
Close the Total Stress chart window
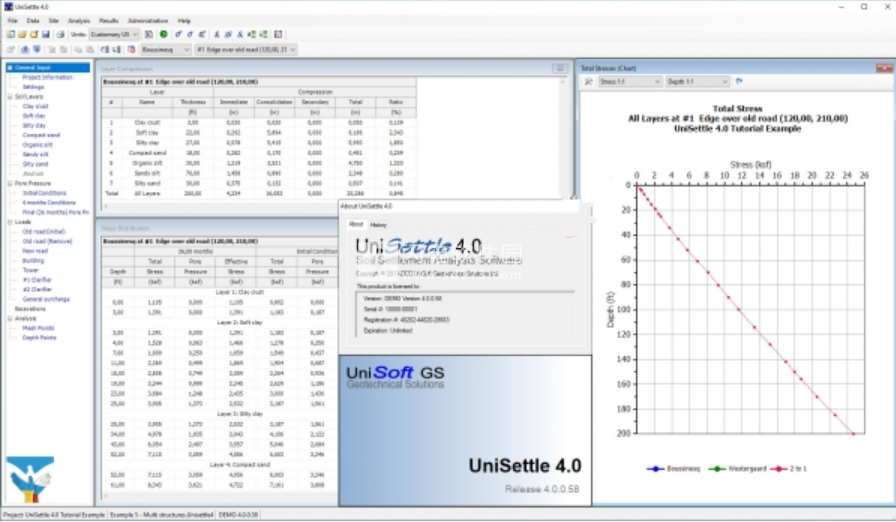pos(884,68)
